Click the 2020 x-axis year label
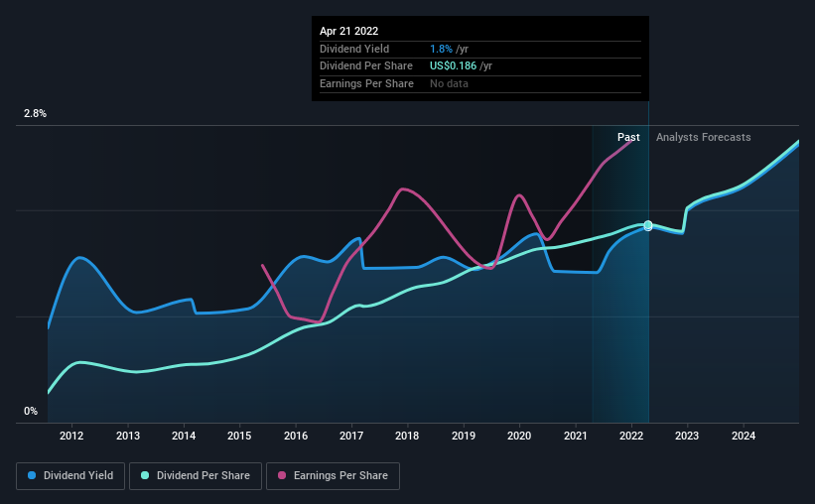815x504 pixels. [x=519, y=436]
